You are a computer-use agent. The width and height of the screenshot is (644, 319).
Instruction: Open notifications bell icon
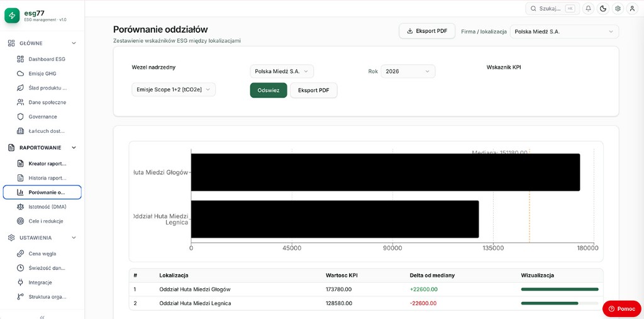(588, 9)
